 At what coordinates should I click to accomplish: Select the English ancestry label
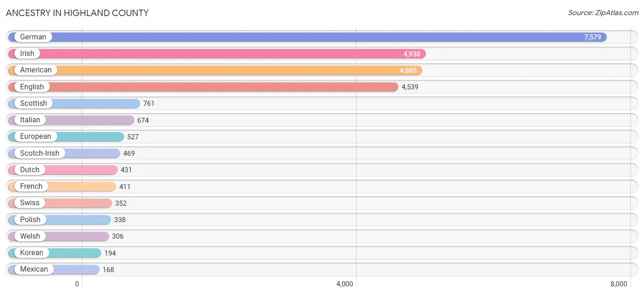[x=32, y=87]
